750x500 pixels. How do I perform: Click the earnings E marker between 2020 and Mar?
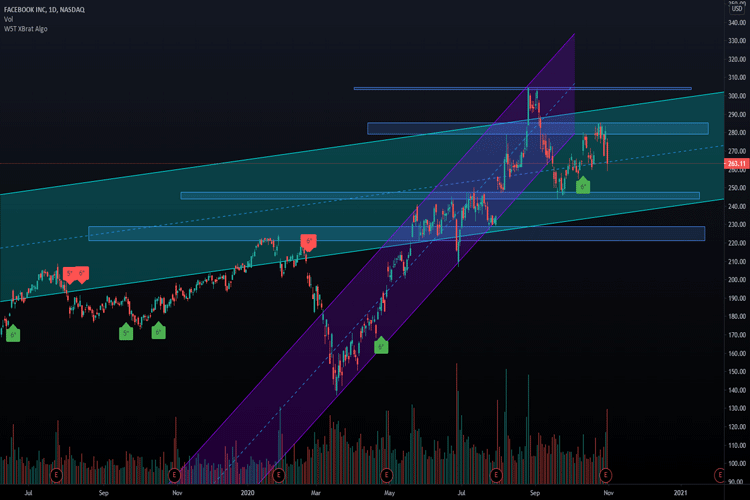click(x=279, y=474)
